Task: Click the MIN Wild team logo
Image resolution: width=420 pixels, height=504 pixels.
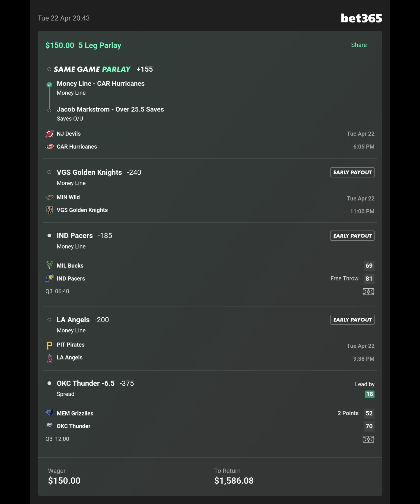Action: [49, 197]
